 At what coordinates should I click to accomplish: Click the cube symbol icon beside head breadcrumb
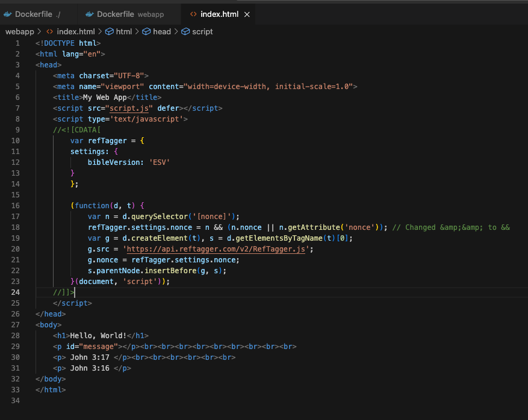146,31
